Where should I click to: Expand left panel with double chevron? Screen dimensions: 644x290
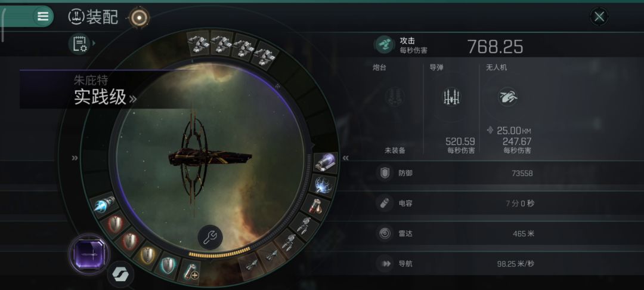click(x=75, y=158)
